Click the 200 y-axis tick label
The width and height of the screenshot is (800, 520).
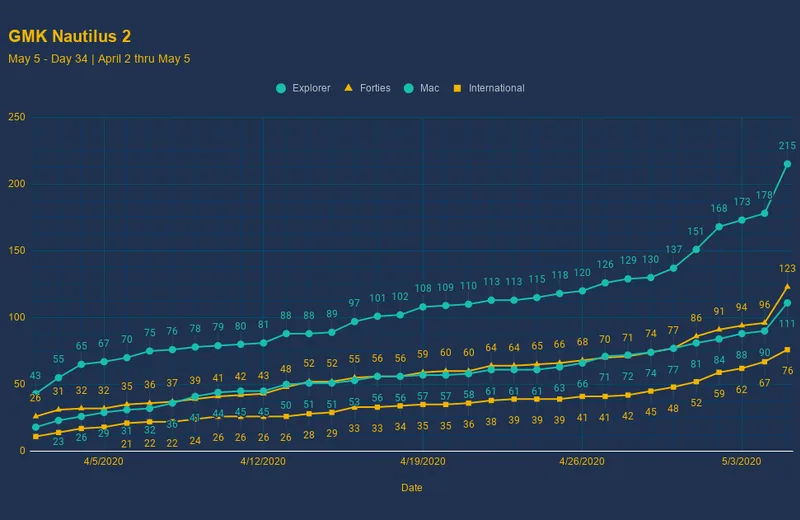17,184
